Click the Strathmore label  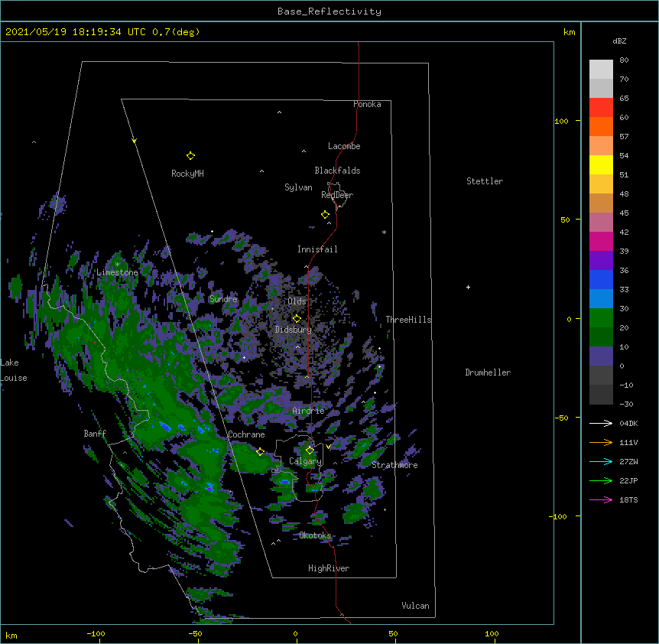[x=394, y=465]
